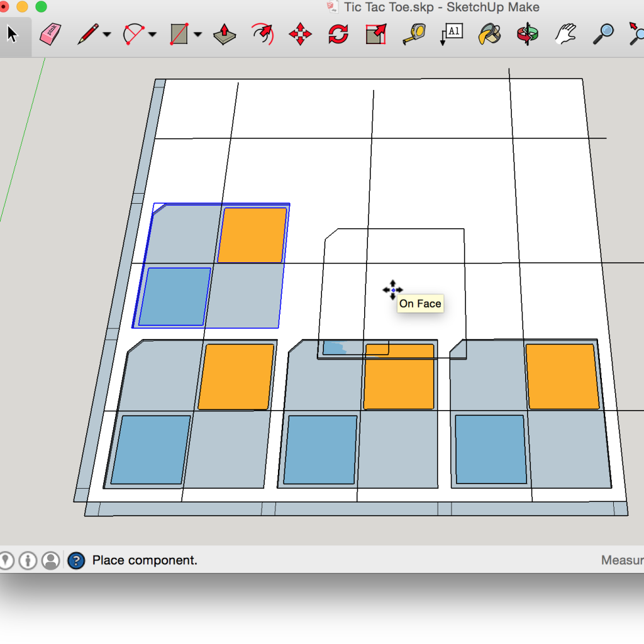Activate the Paint Bucket tool
The width and height of the screenshot is (644, 644).
(x=489, y=35)
